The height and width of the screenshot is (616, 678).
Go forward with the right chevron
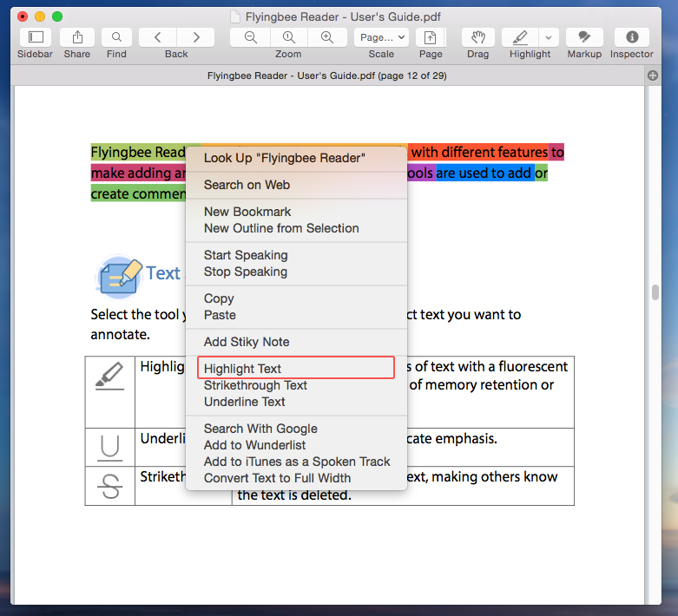point(196,37)
